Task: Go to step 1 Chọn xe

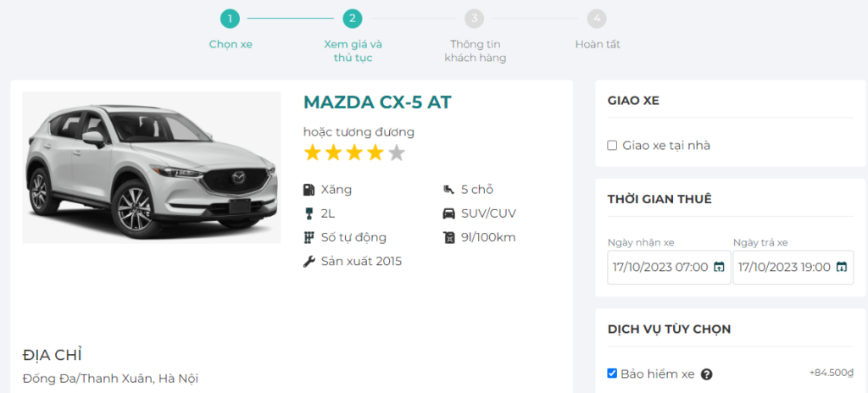Action: (x=230, y=18)
